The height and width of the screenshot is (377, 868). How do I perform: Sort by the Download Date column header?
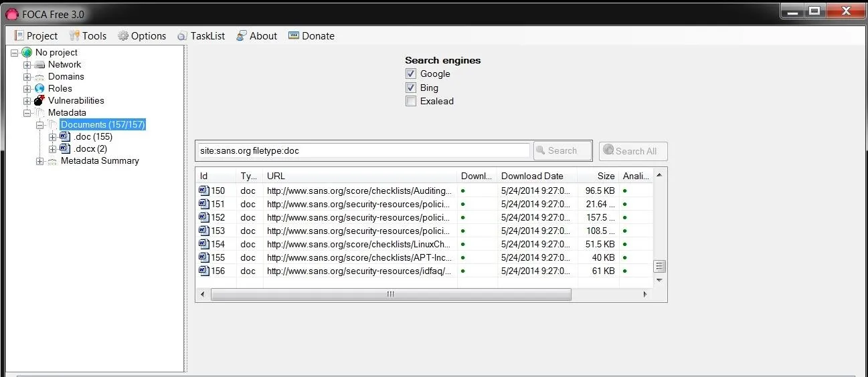pos(537,176)
